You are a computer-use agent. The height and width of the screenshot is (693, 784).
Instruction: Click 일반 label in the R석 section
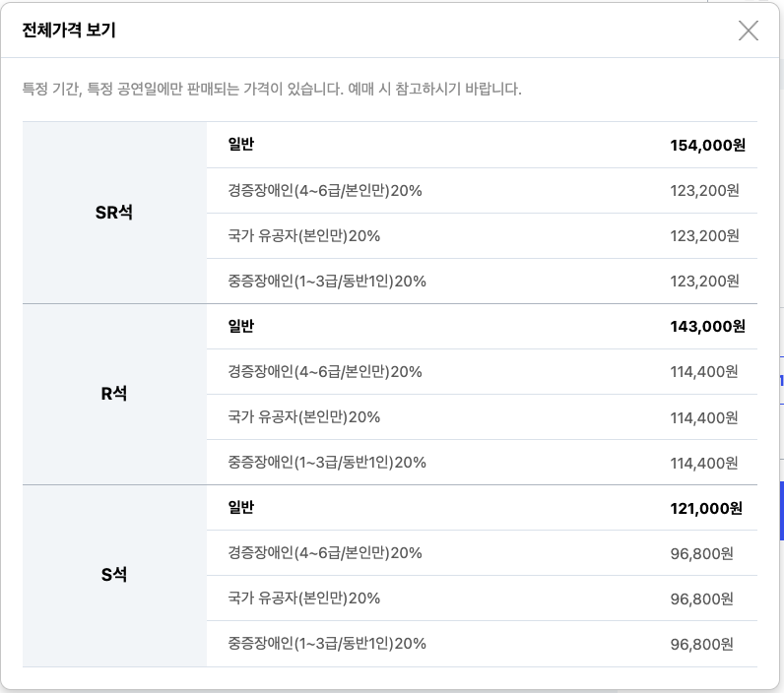(241, 326)
